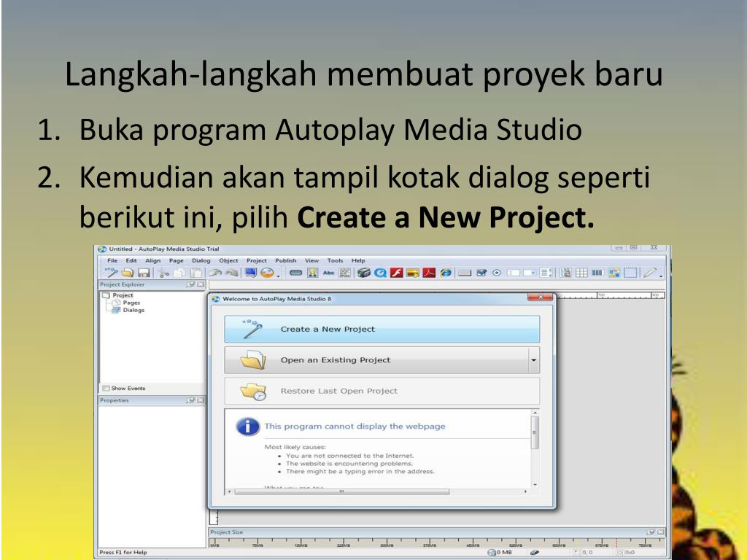
Task: Open the Publish menu
Action: point(286,260)
